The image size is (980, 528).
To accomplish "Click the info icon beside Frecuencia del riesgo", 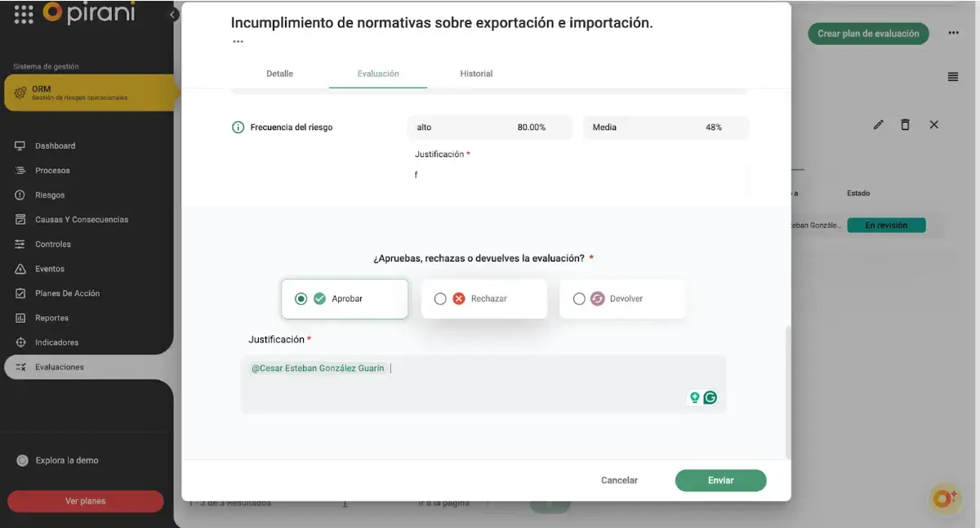I will [238, 128].
